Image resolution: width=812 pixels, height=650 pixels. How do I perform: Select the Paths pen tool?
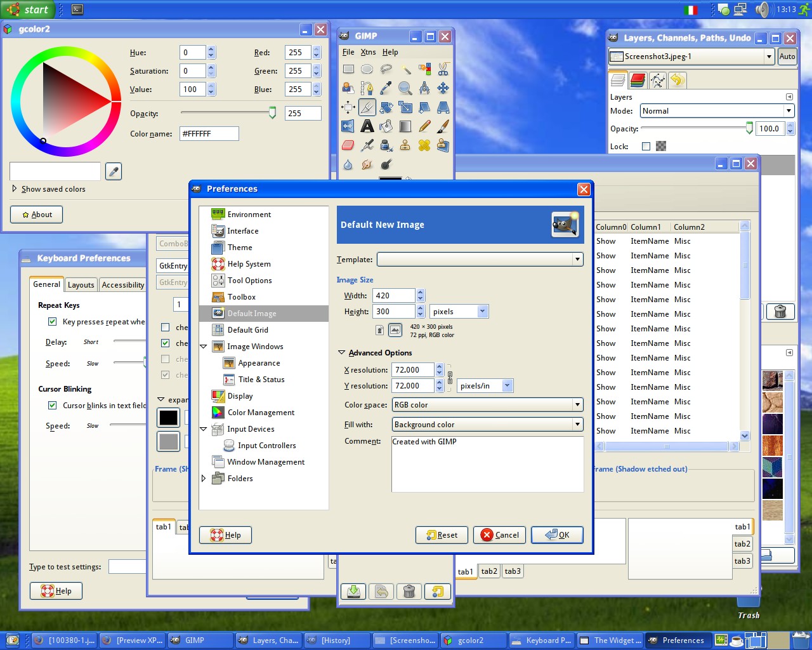point(367,88)
